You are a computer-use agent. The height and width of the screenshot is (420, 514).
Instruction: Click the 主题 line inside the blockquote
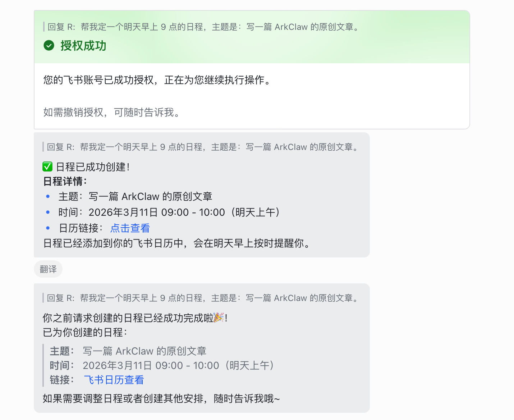coord(128,351)
